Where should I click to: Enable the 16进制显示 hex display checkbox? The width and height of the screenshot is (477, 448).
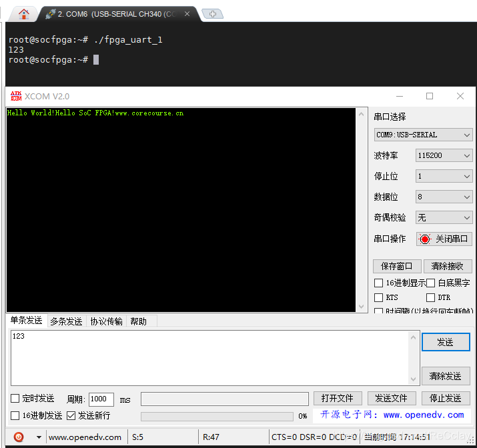[378, 283]
